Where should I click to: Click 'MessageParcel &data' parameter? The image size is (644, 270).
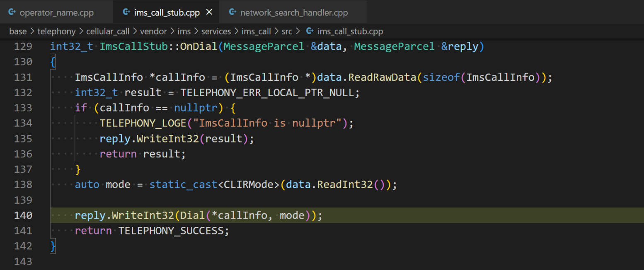tap(282, 46)
